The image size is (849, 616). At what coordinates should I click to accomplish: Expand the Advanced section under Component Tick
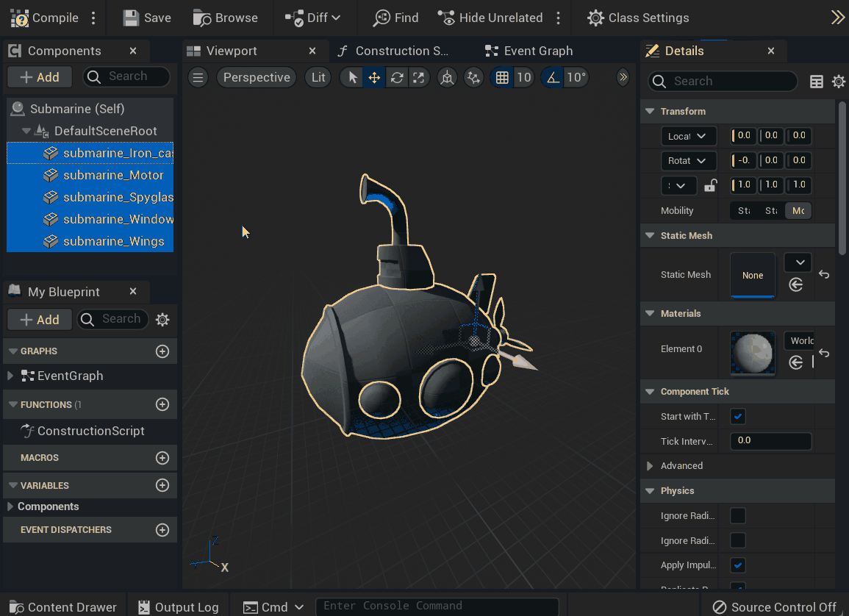650,466
